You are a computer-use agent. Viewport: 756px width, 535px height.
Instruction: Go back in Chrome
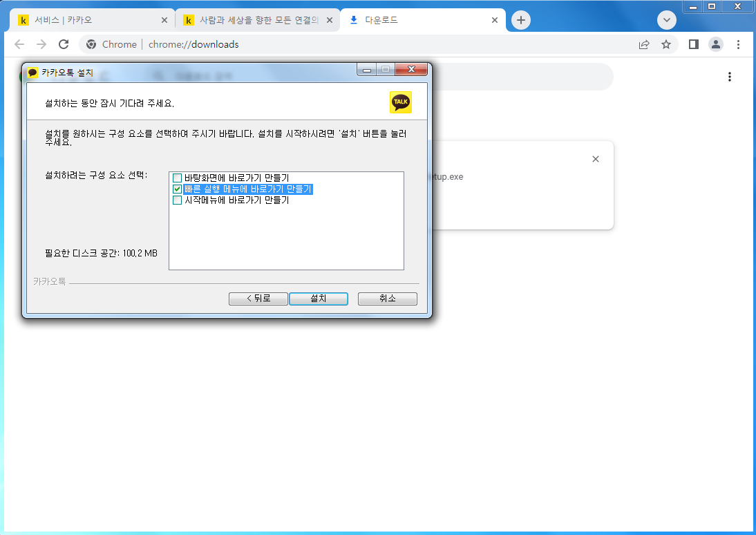(19, 44)
